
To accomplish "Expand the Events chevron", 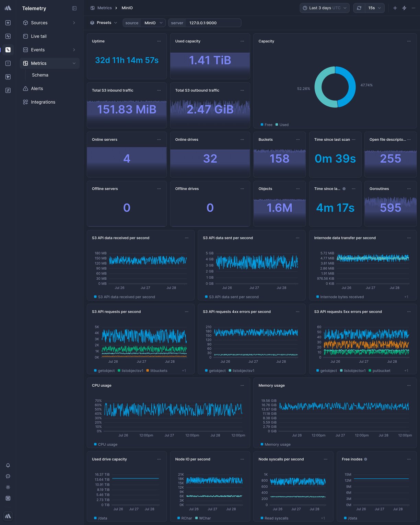I will 74,50.
